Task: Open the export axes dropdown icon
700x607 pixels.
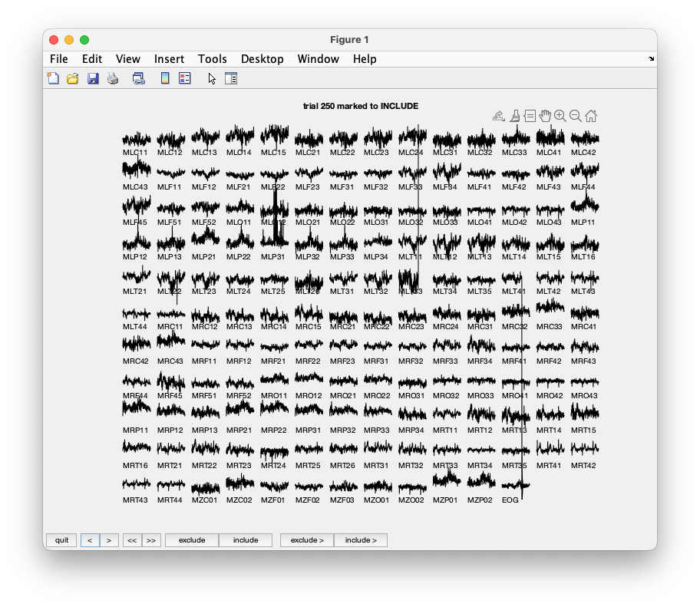Action: [x=498, y=116]
